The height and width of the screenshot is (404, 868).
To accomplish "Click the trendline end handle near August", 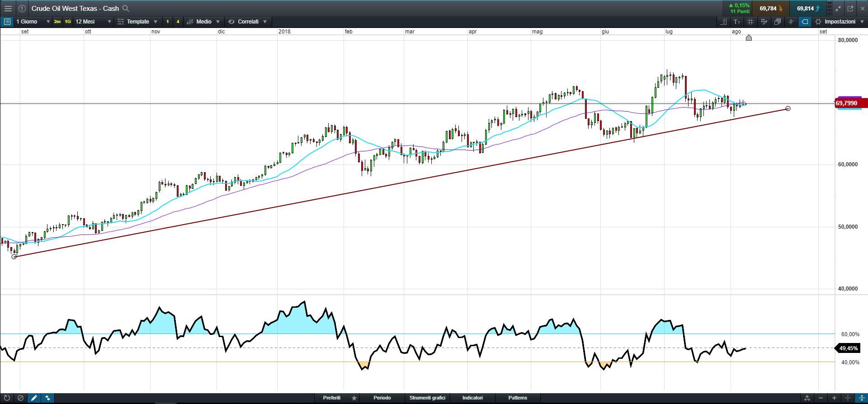I will [788, 108].
